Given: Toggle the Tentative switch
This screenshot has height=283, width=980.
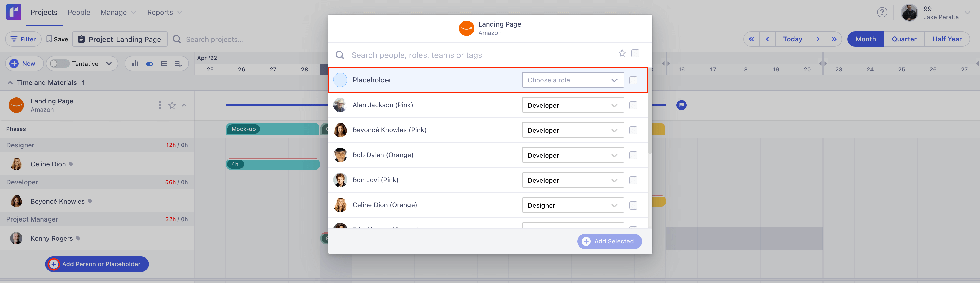Looking at the screenshot, I should click(x=60, y=64).
